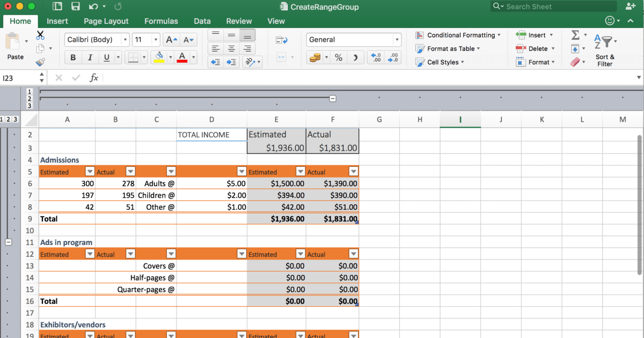Select the Format Painter tool
The height and width of the screenshot is (338, 644).
click(41, 61)
